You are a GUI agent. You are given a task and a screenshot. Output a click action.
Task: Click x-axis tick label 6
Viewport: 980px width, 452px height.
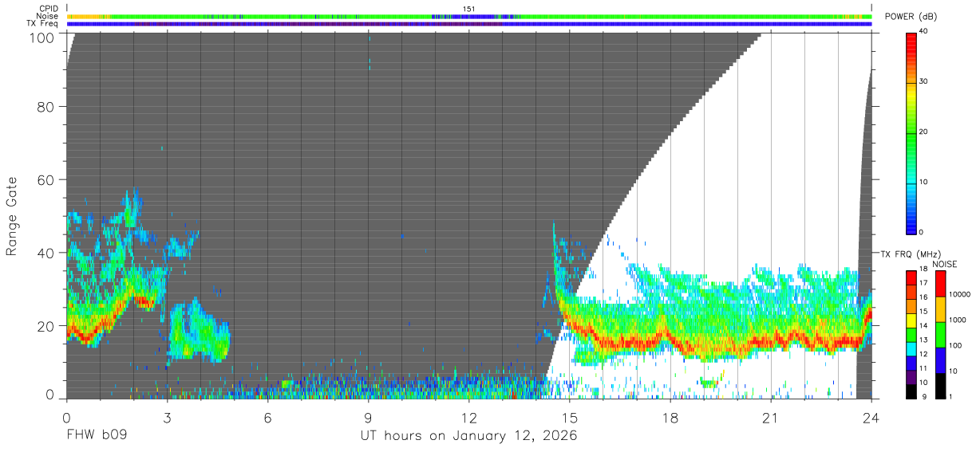(x=267, y=419)
